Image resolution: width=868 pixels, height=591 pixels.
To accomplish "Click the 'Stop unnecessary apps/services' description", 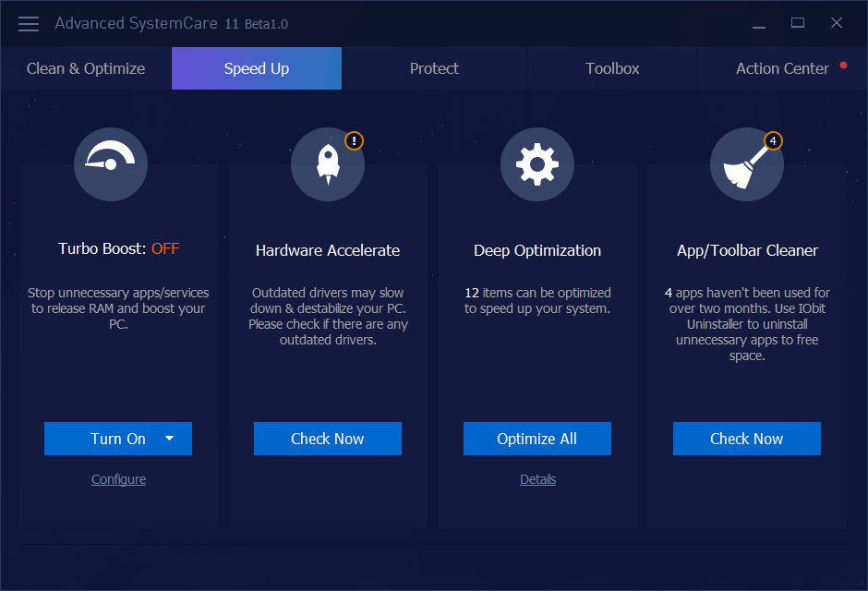I will click(118, 308).
